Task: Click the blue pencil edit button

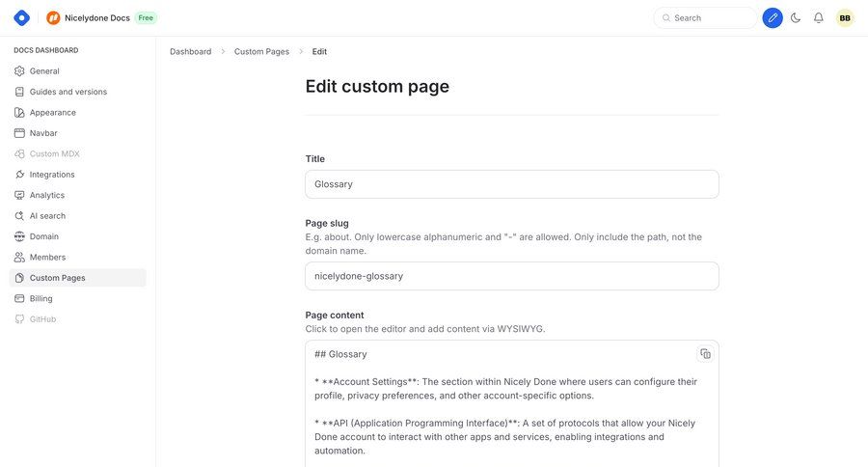Action: pyautogui.click(x=773, y=17)
